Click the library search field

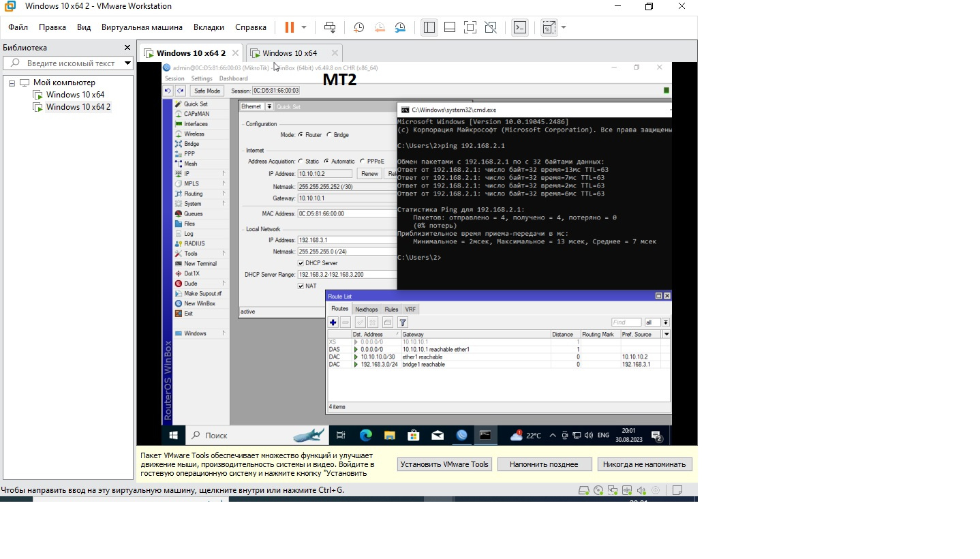click(68, 63)
